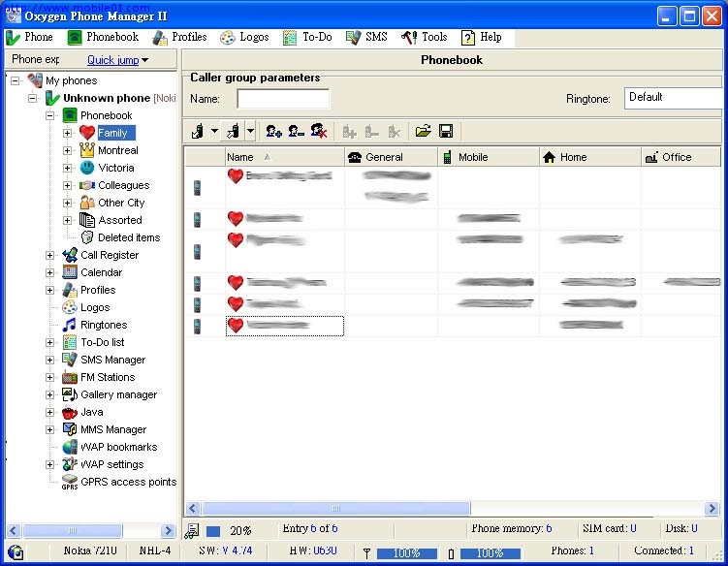The image size is (728, 566).
Task: Click the open folder toolbar icon
Action: (x=423, y=132)
